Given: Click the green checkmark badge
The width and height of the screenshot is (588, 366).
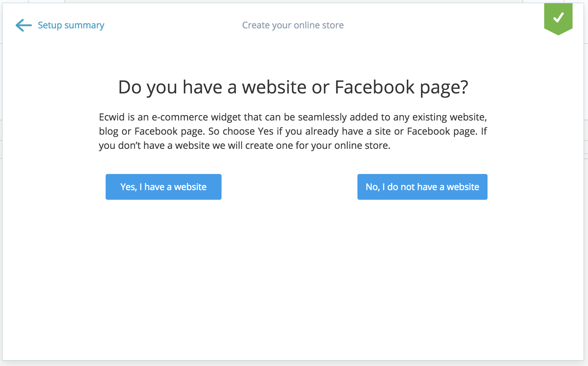Looking at the screenshot, I should 558,18.
